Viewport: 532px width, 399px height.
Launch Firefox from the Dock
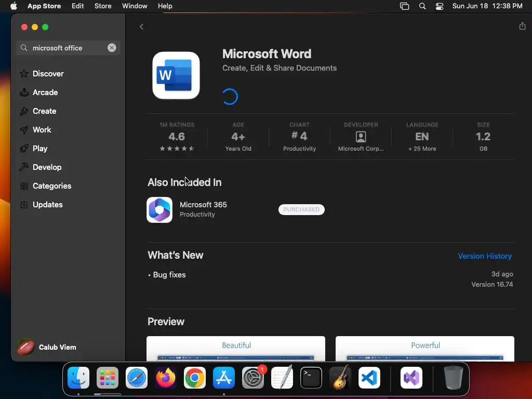(166, 378)
